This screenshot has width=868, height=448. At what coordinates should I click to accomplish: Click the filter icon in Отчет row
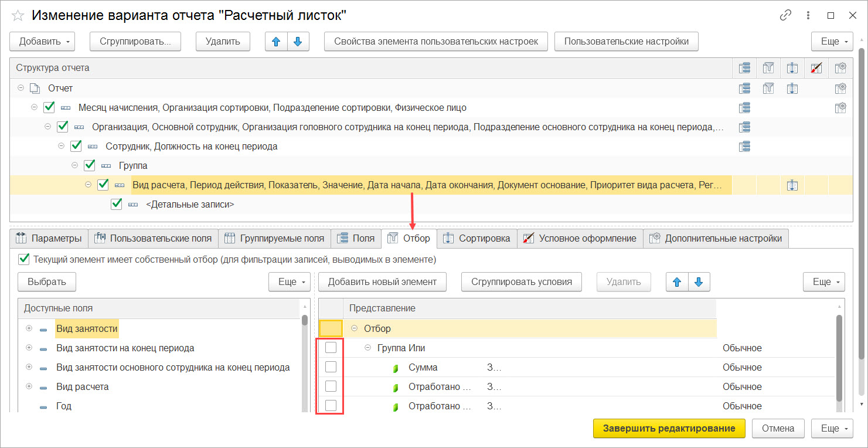[768, 89]
